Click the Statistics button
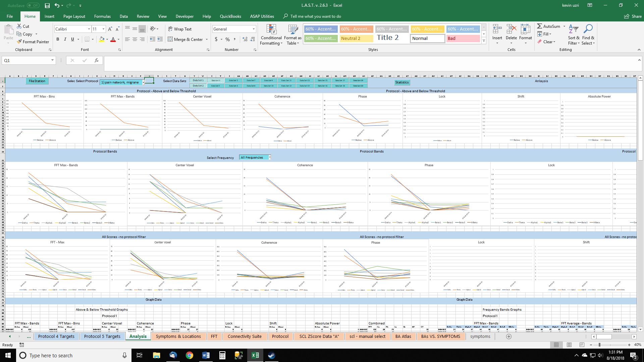Image resolution: width=644 pixels, height=362 pixels. tap(402, 82)
